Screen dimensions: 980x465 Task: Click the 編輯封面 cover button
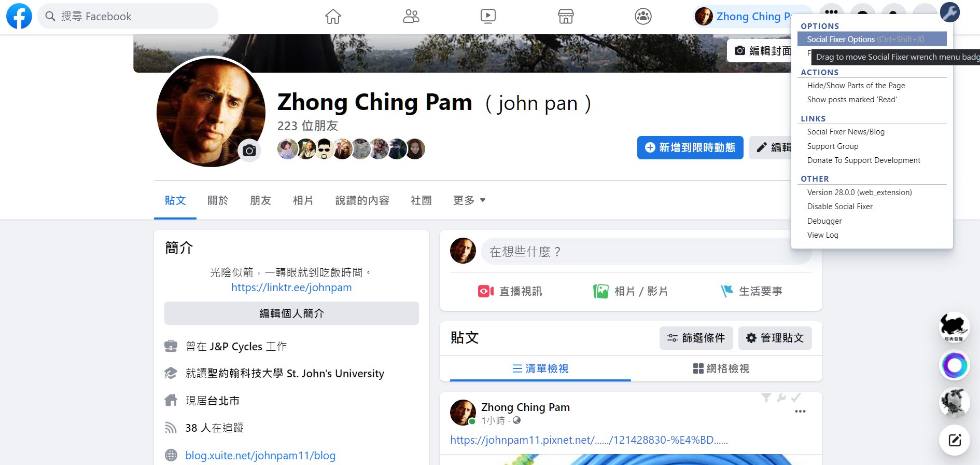coord(760,50)
